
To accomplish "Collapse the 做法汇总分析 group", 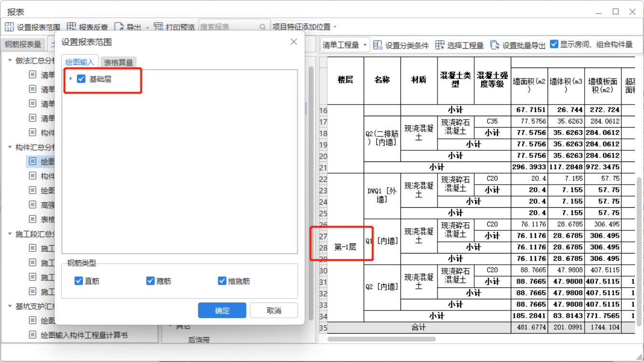I will click(10, 60).
